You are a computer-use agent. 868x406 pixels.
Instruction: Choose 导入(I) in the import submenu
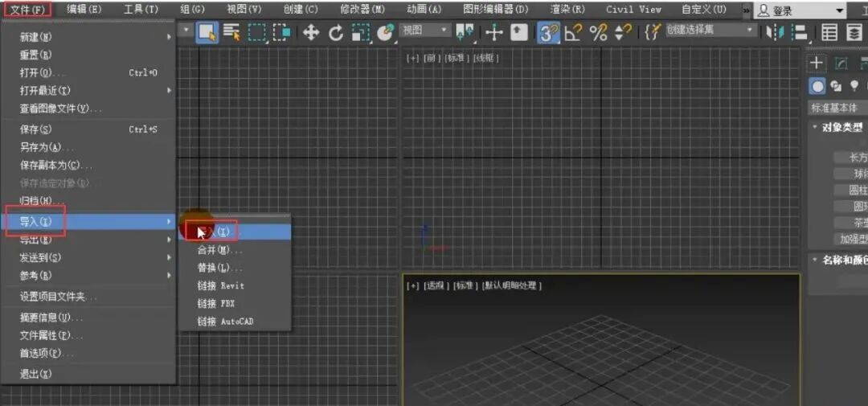235,232
